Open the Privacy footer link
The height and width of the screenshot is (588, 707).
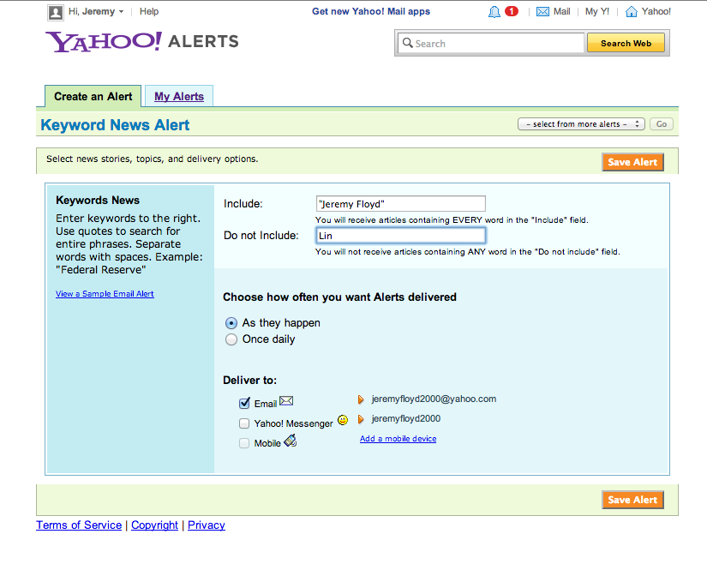pos(206,525)
